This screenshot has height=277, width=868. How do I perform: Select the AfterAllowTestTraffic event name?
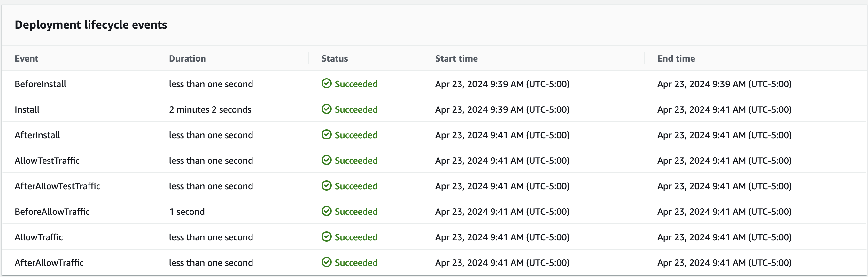click(58, 186)
